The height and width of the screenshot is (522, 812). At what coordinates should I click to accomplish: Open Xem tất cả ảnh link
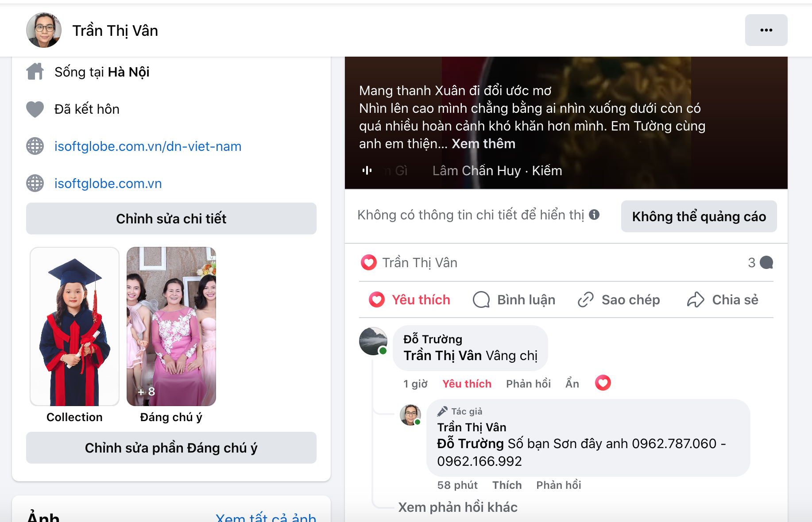pos(266,517)
